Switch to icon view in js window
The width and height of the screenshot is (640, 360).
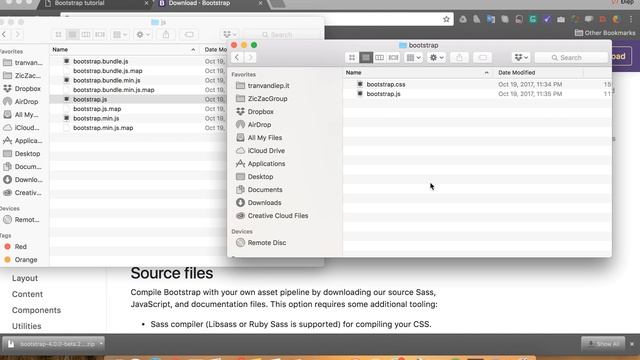pyautogui.click(x=58, y=35)
